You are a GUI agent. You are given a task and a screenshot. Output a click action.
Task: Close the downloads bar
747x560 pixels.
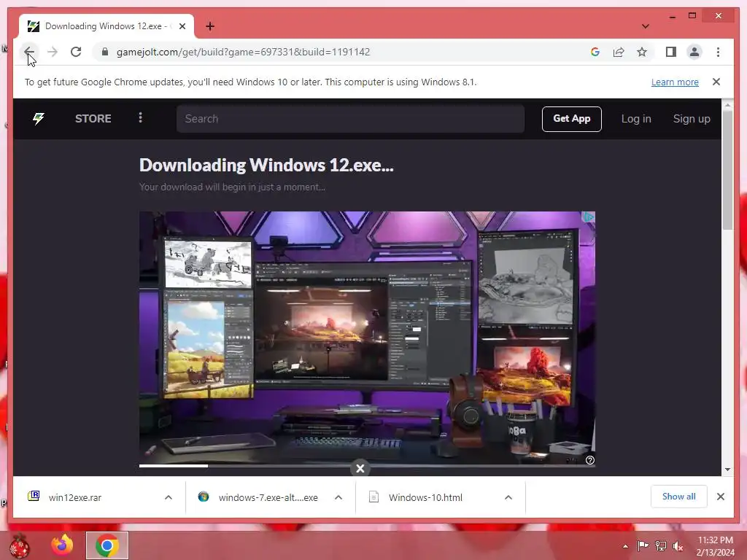(720, 497)
